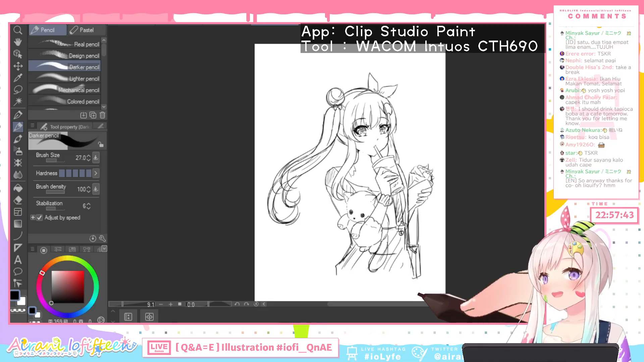Image resolution: width=644 pixels, height=362 pixels.
Task: Open color panel tabs dropdown arrow
Action: pyautogui.click(x=104, y=248)
